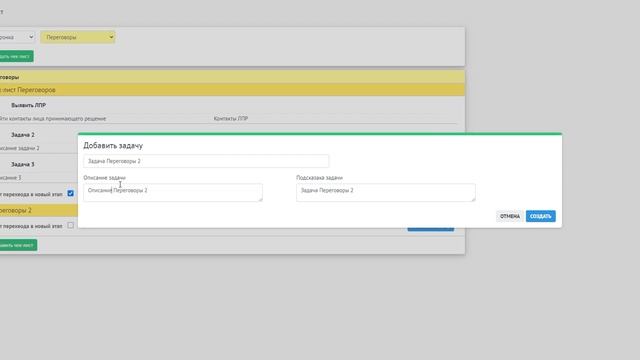Select the Выявить ЛПР task title
Image resolution: width=640 pixels, height=360 pixels.
coord(29,105)
